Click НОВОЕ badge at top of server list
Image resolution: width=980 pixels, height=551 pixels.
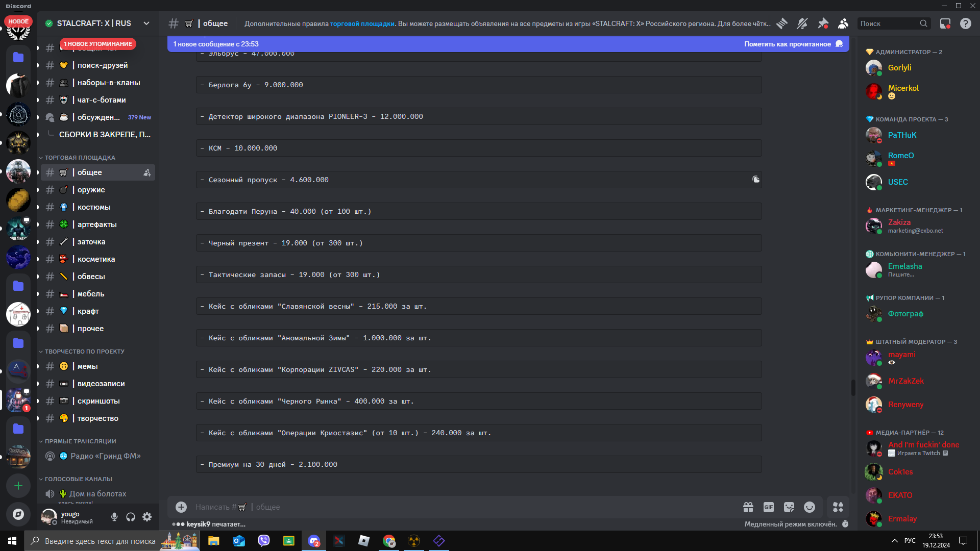click(18, 21)
